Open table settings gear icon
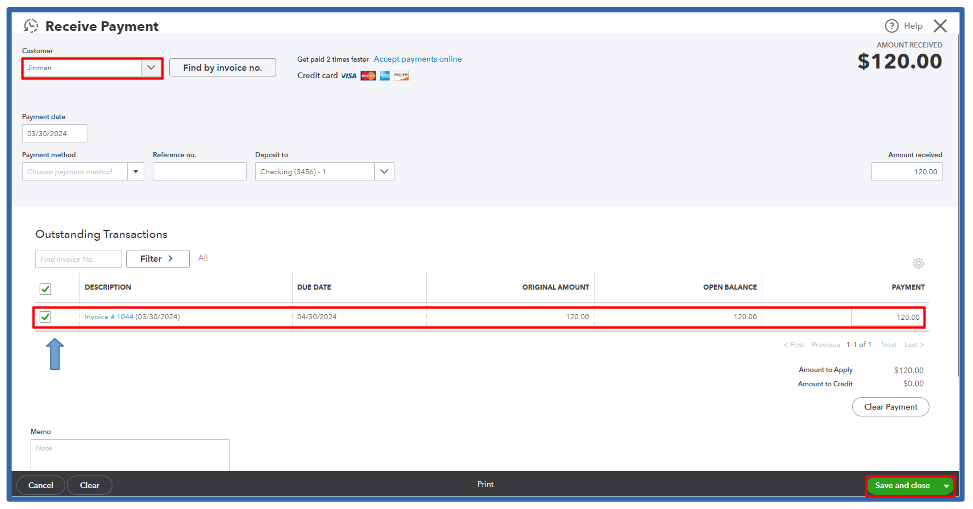Viewport: 973px width, 509px height. (x=918, y=264)
